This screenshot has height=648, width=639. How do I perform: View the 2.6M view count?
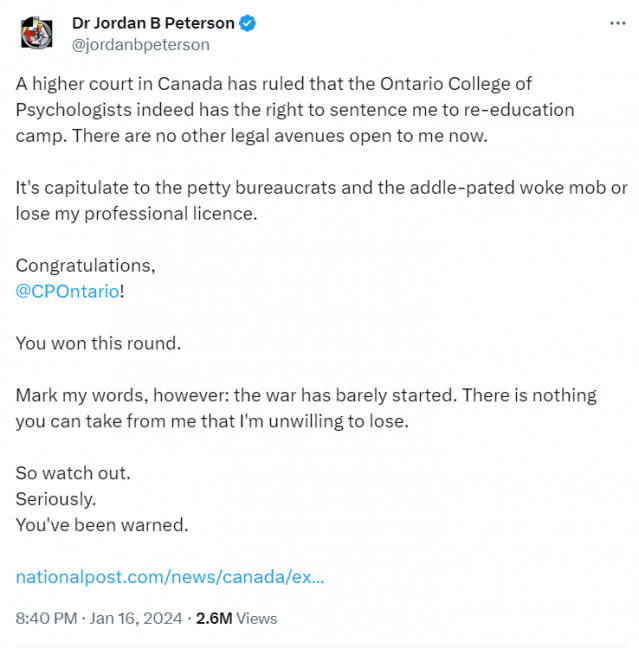point(214,619)
